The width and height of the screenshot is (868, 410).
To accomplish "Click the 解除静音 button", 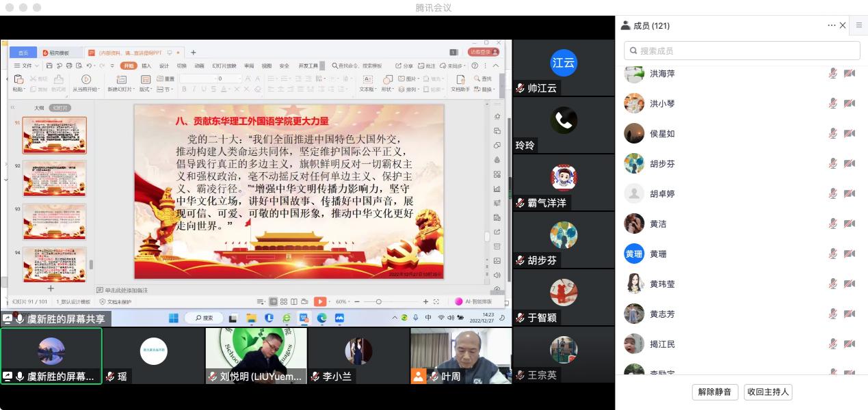I will click(x=715, y=392).
